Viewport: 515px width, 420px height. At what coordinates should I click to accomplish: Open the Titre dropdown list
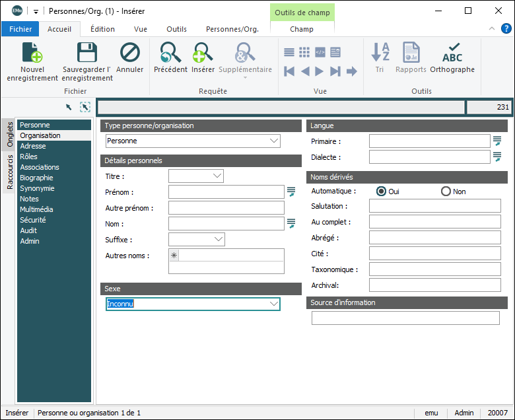pyautogui.click(x=217, y=176)
